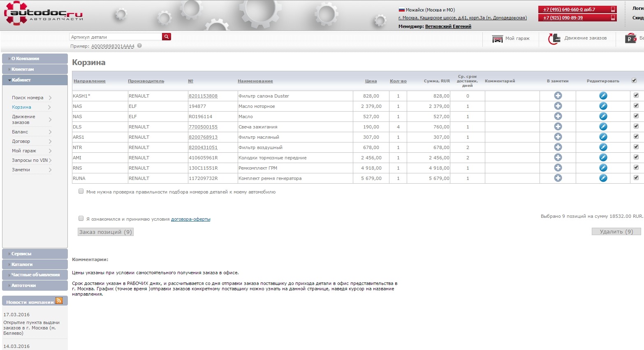Expand the Клиентам sidebar section
Viewport: 644px width, 350px height.
(35, 69)
